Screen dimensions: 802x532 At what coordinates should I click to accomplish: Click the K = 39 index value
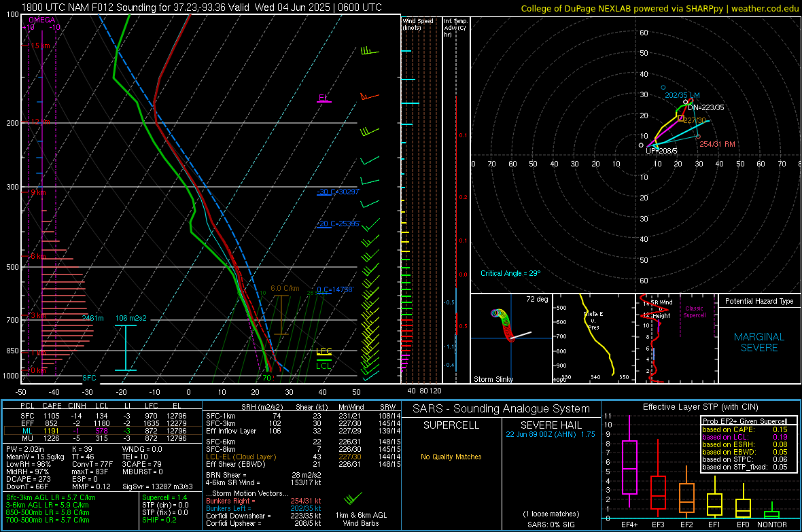pyautogui.click(x=82, y=449)
